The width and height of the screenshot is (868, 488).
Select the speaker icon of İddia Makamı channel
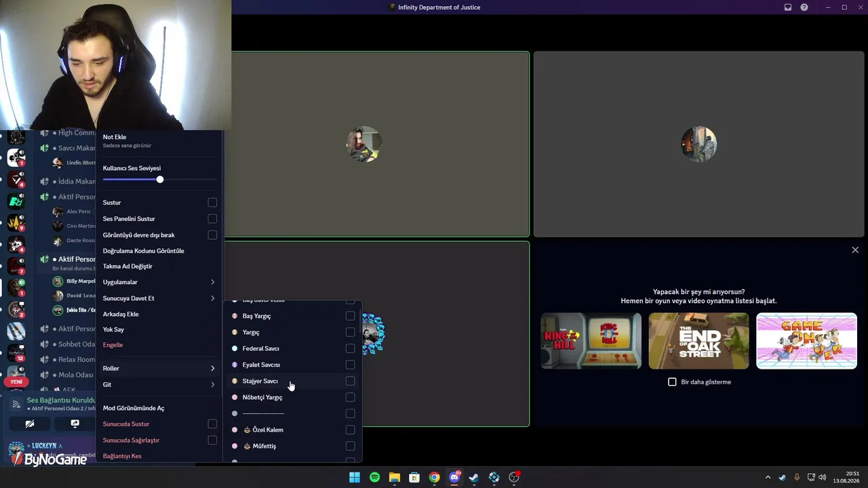[45, 182]
